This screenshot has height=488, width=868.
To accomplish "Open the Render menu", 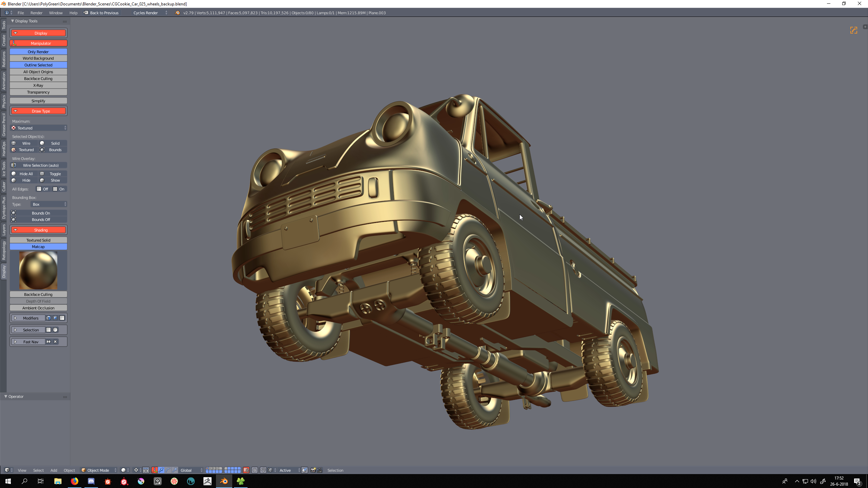I will pos(36,13).
